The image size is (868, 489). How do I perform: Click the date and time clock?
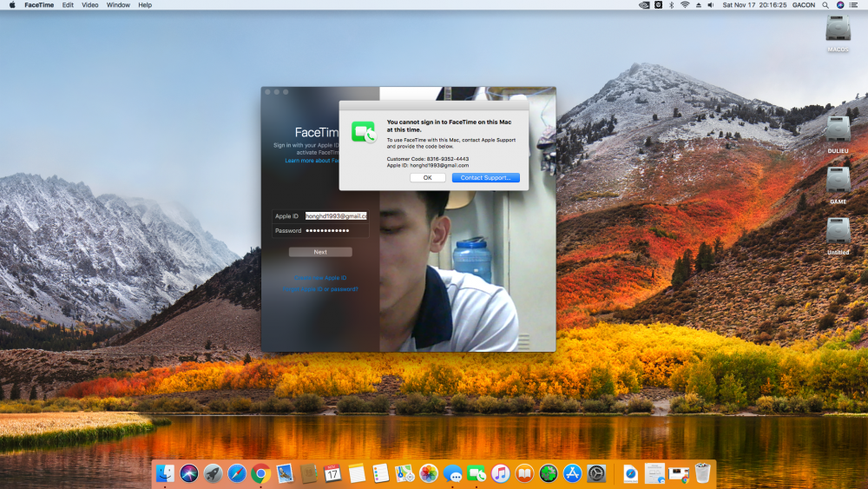click(x=754, y=5)
